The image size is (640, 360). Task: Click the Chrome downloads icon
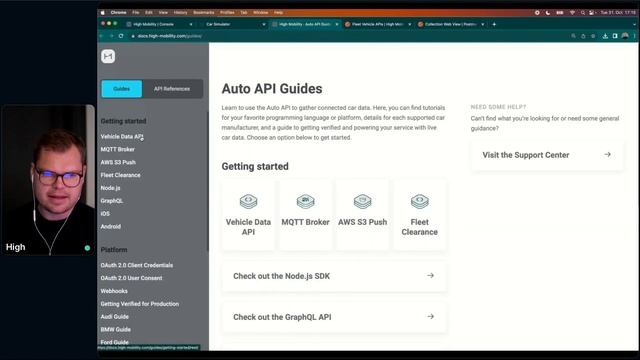tap(605, 36)
